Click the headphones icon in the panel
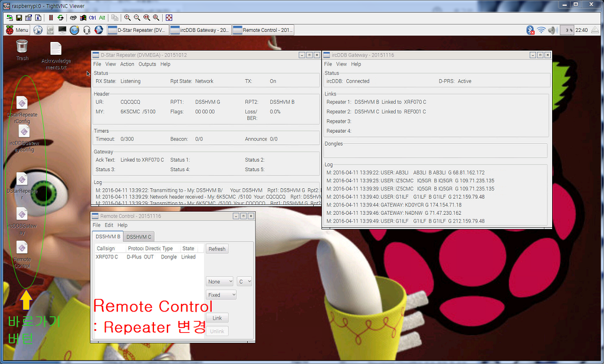 pyautogui.click(x=87, y=30)
